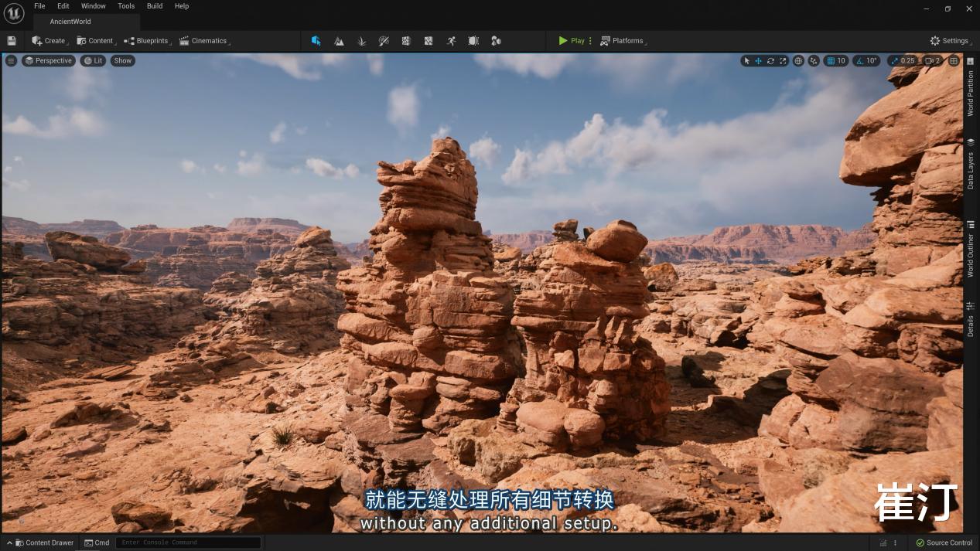The image size is (980, 551).
Task: Open play mode options three-dot menu
Action: 590,41
